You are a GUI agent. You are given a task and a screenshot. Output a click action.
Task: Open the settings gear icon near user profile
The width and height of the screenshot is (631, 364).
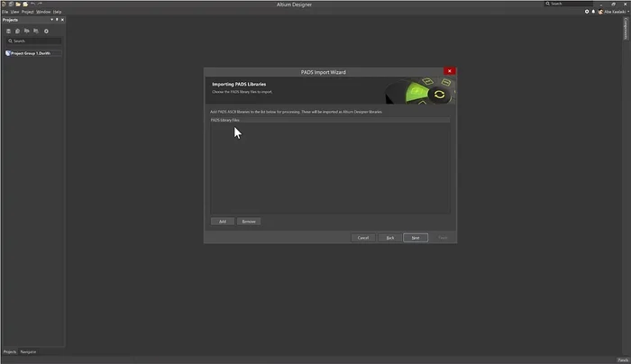coord(587,12)
